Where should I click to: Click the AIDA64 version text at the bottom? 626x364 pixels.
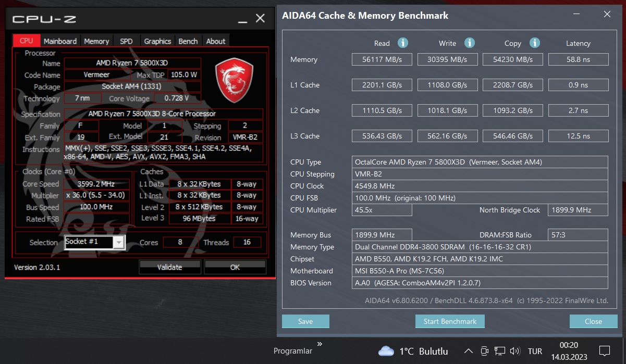pos(486,300)
